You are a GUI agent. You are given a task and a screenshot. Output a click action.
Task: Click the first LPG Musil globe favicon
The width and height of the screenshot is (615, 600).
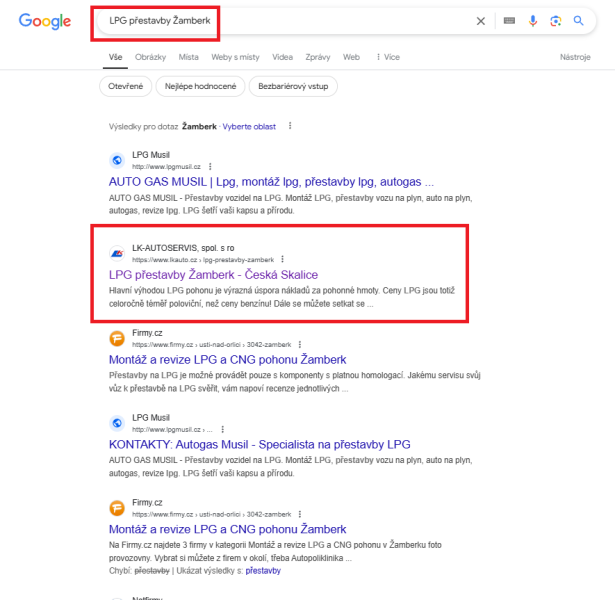pyautogui.click(x=117, y=160)
